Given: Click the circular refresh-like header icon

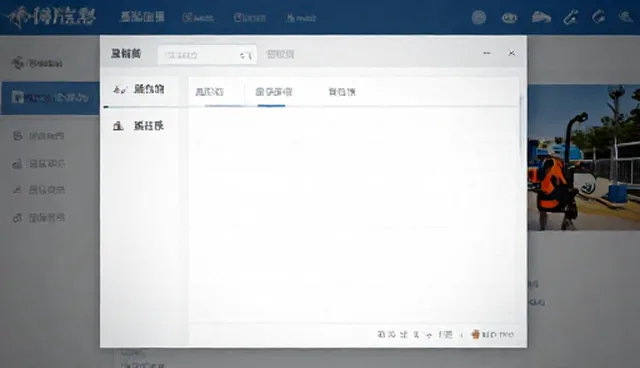Looking at the screenshot, I should 598,17.
